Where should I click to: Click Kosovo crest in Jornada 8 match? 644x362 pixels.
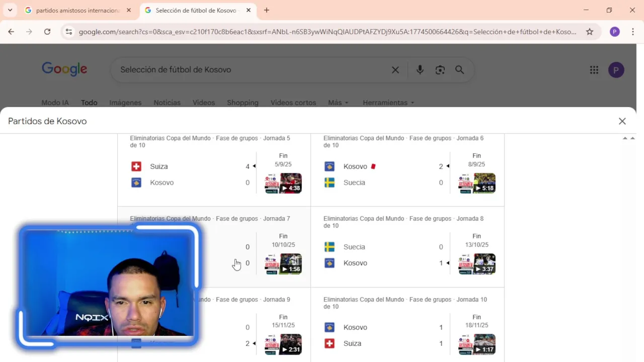[x=330, y=263]
